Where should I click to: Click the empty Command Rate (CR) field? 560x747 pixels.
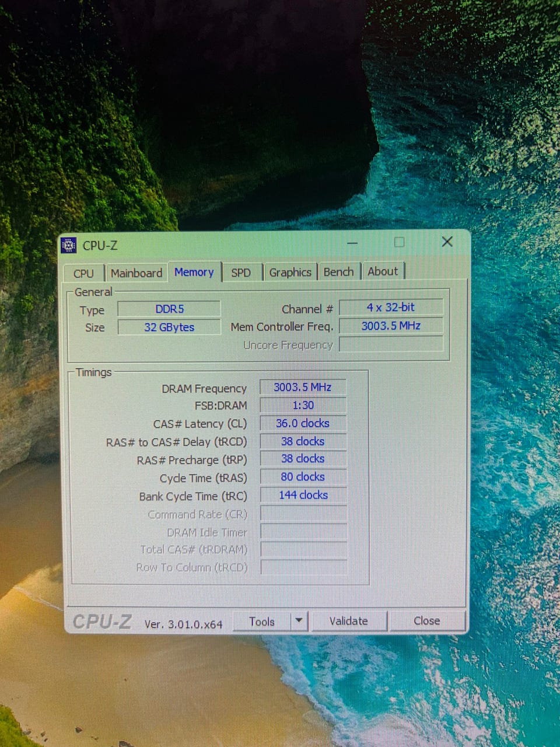(303, 514)
